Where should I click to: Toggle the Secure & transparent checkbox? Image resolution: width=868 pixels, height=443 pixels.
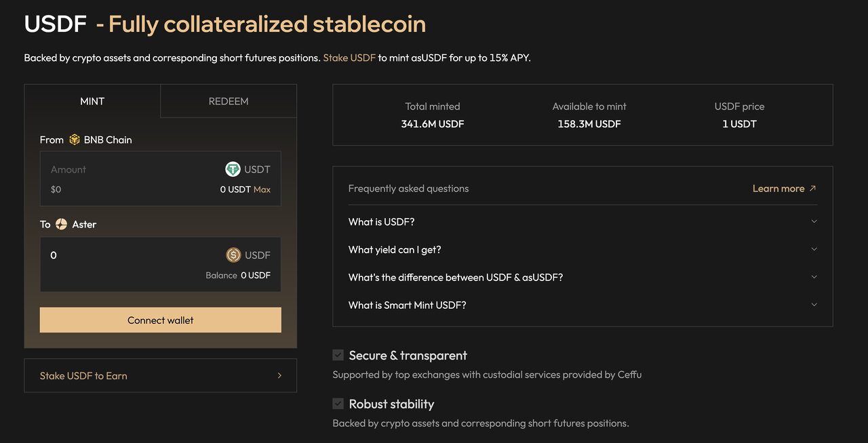tap(338, 355)
